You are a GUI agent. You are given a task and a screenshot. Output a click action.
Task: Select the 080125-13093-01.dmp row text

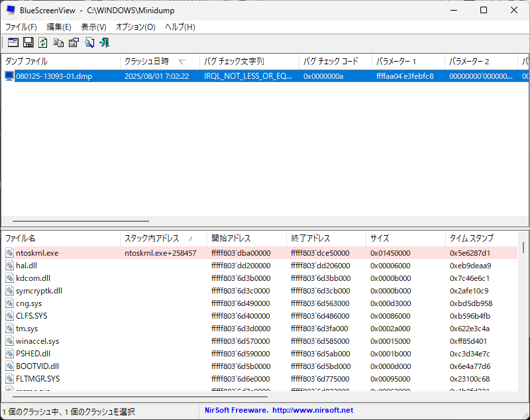[x=54, y=76]
